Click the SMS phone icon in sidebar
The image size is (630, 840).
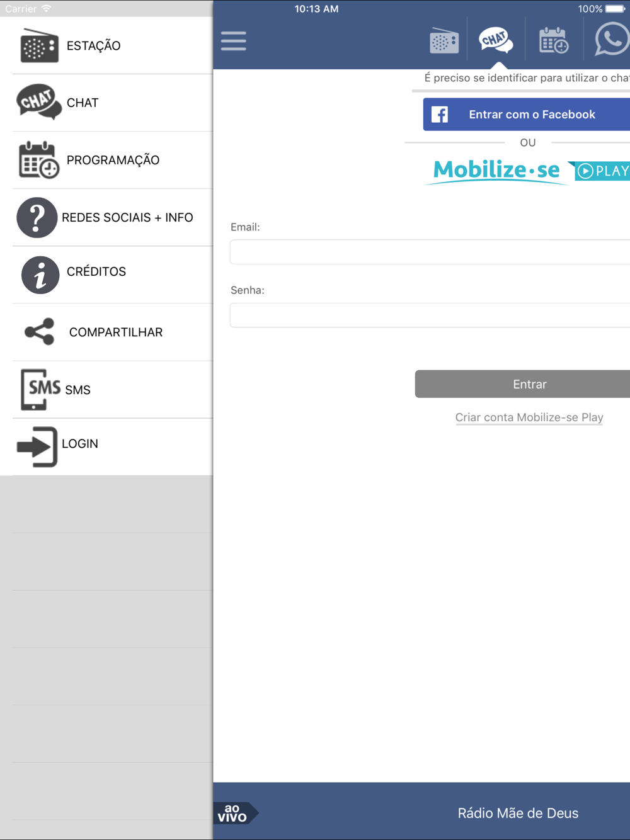pyautogui.click(x=40, y=389)
